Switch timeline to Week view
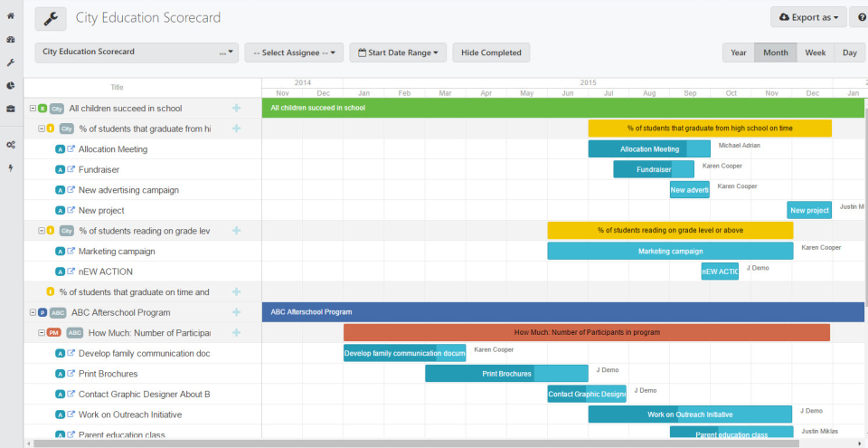This screenshot has height=448, width=868. (816, 52)
